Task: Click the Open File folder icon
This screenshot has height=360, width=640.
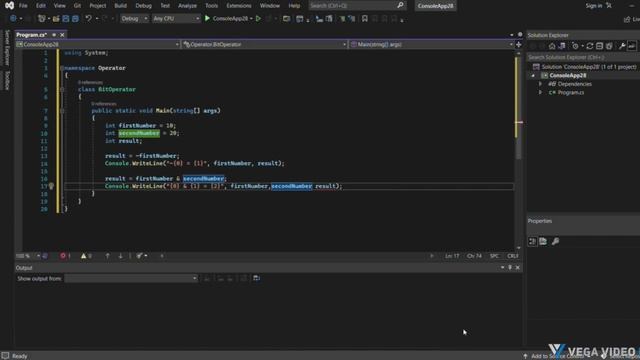Action: point(56,18)
